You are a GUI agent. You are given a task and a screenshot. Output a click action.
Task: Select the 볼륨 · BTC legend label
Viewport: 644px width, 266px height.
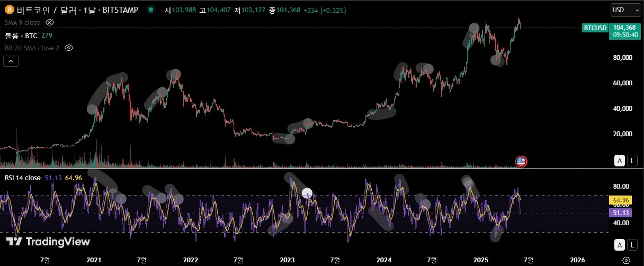(22, 35)
